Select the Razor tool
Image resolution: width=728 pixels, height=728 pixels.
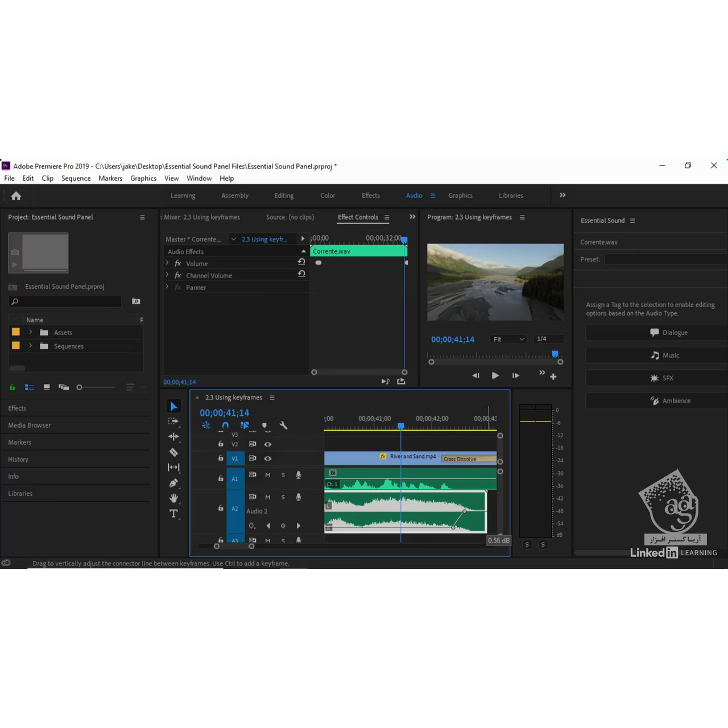coord(173,452)
